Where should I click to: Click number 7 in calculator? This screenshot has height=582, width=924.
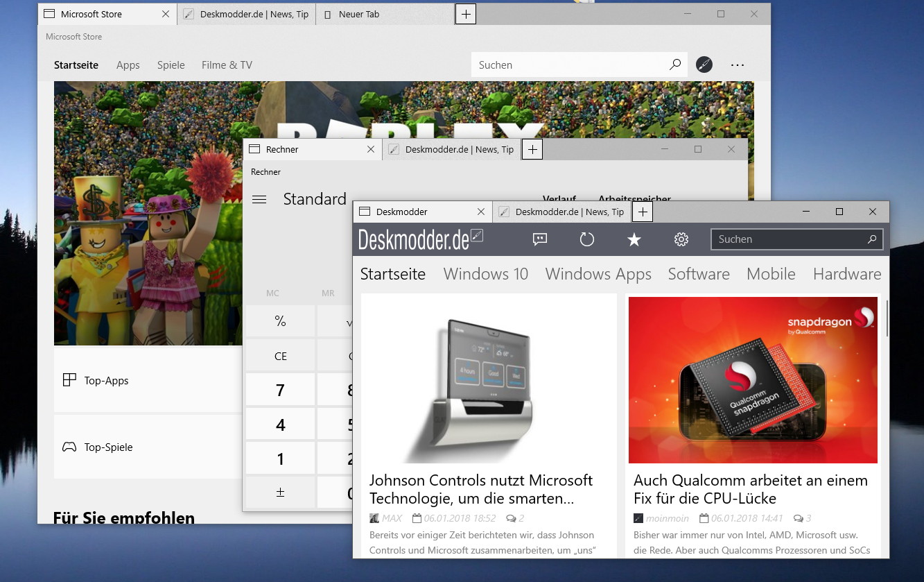(280, 390)
